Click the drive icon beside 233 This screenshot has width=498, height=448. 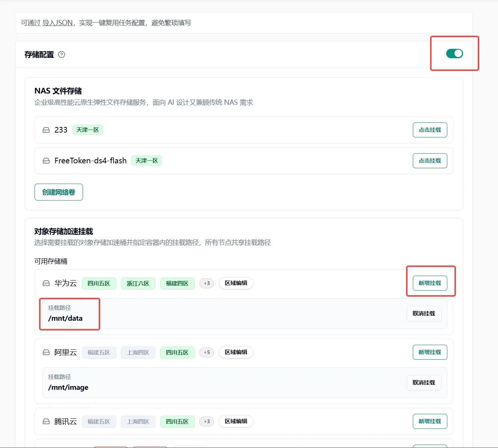pyautogui.click(x=46, y=130)
